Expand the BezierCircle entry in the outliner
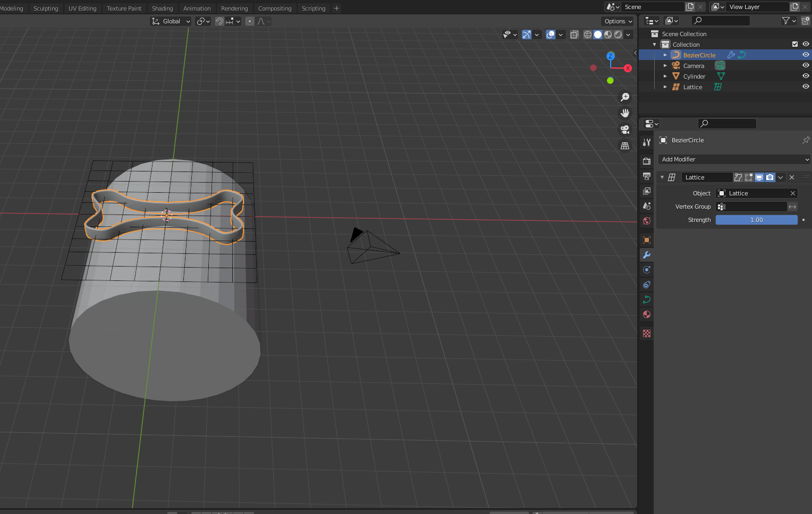812x514 pixels. pyautogui.click(x=665, y=55)
